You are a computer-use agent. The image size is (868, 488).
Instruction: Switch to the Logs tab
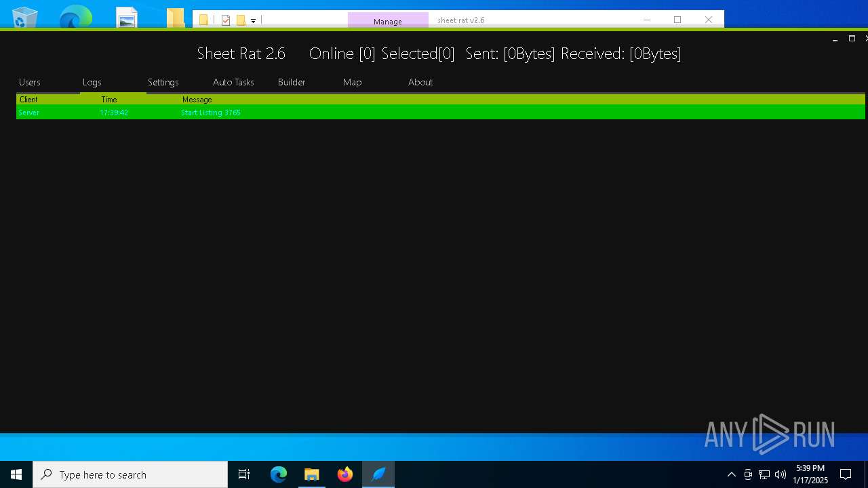click(x=92, y=82)
